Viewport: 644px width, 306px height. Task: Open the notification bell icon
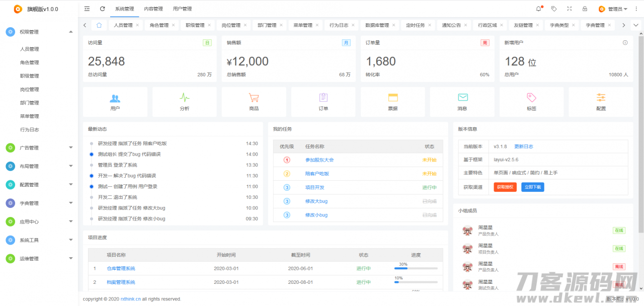(539, 9)
